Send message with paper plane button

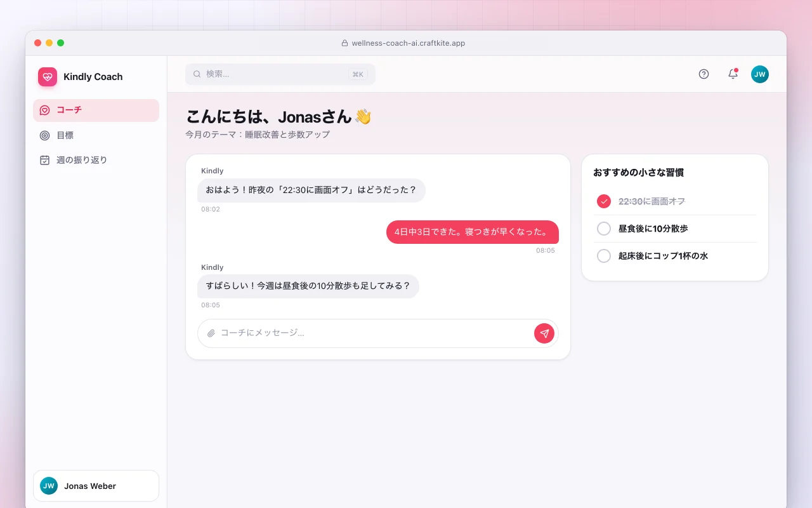tap(544, 333)
